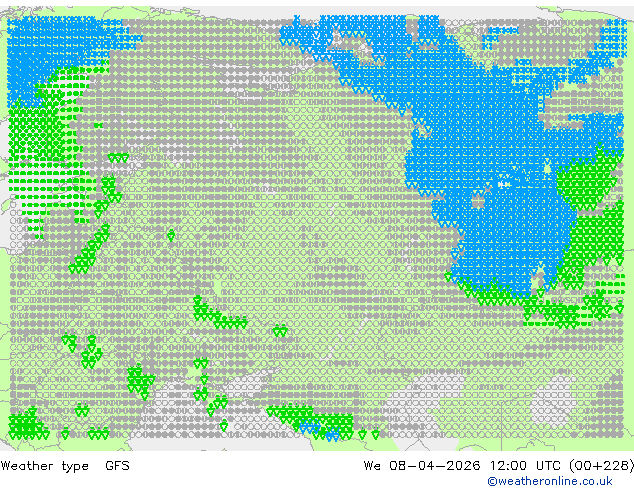Click the 'Weather type GFS' caption
Viewport: 634px width, 490px height.
65,466
